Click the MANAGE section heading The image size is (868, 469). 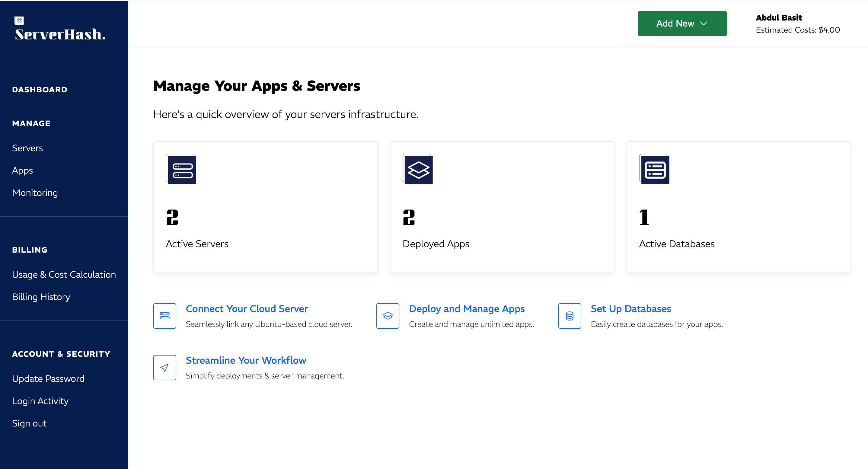tap(31, 123)
